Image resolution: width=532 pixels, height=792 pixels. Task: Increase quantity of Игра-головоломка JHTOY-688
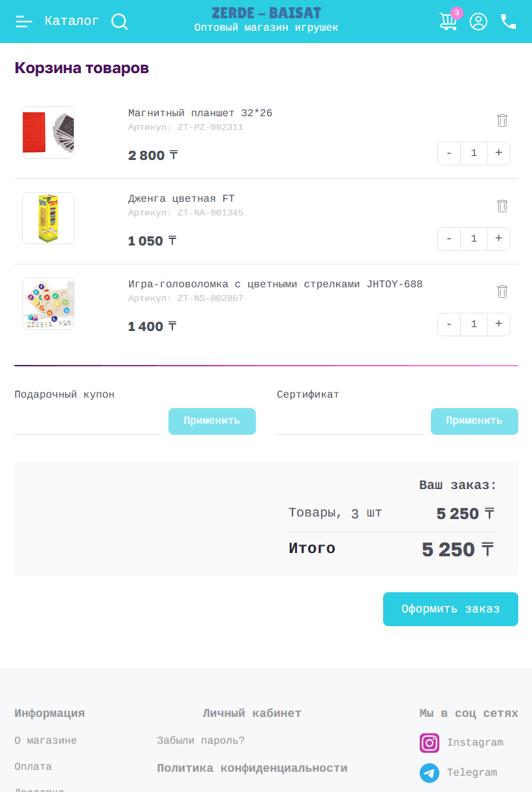pyautogui.click(x=499, y=324)
